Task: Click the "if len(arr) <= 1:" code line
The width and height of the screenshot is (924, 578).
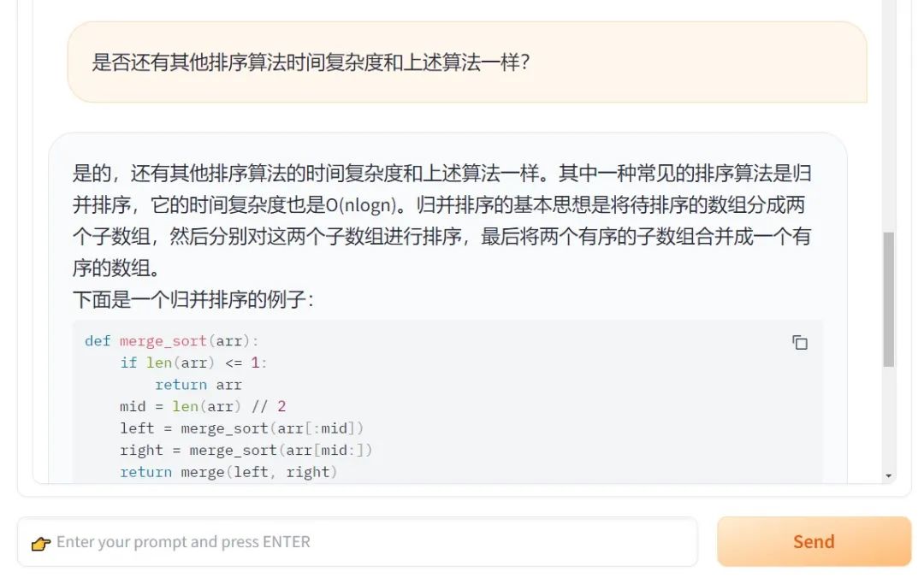Action: pos(193,363)
